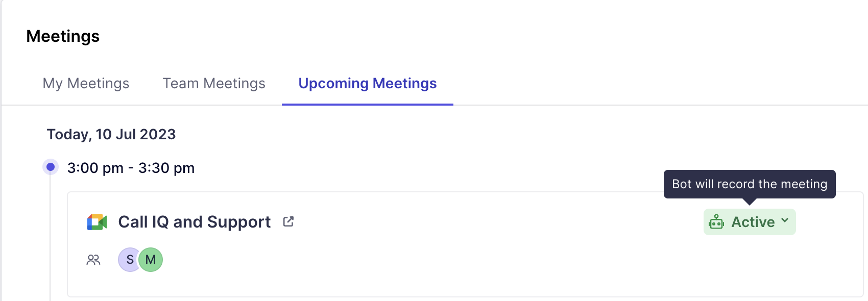Viewport: 868px width, 301px height.
Task: Click the timeline dot beside 3:00 pm
Action: pyautogui.click(x=51, y=167)
